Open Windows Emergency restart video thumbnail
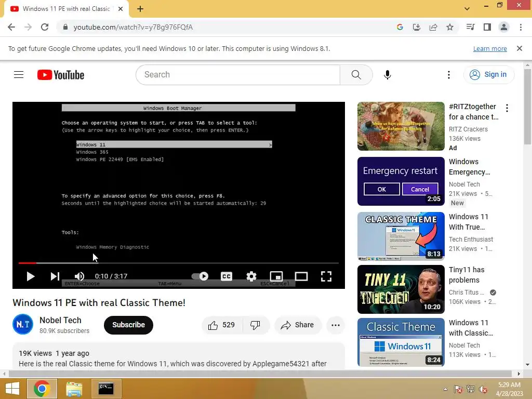532x399 pixels. 401,181
